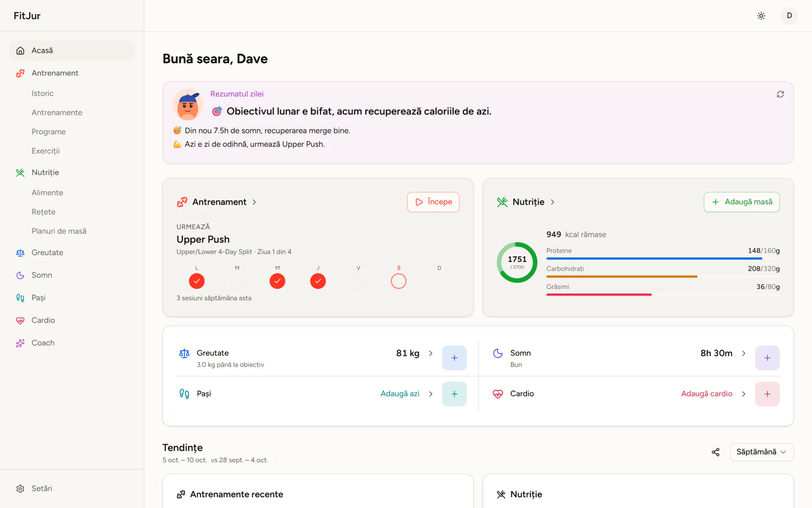Add cardio with the pink plus button
Screen dimensions: 812x508
(x=767, y=394)
